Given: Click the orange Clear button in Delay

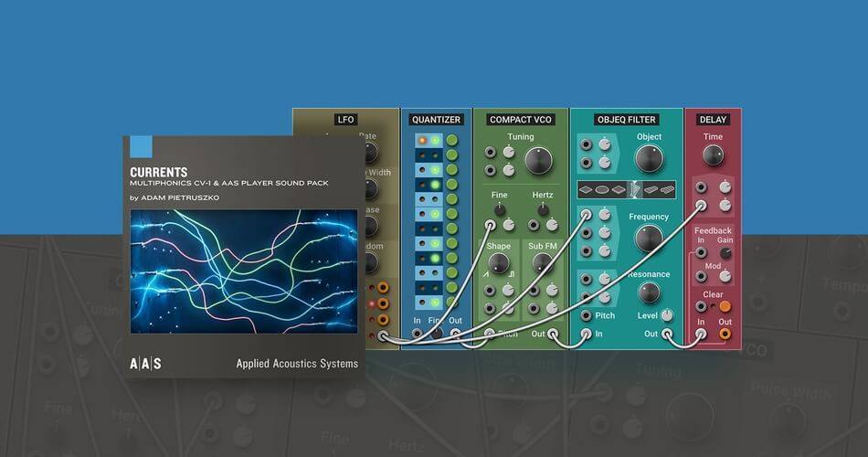Looking at the screenshot, I should coord(725,306).
